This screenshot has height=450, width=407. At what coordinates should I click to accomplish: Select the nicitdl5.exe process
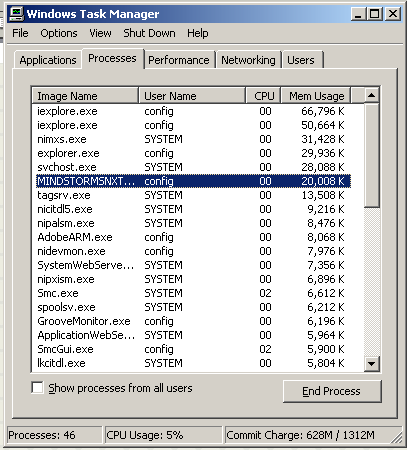tap(193, 209)
